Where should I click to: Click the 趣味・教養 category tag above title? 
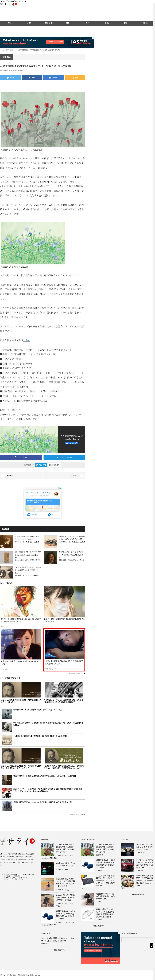(7, 57)
